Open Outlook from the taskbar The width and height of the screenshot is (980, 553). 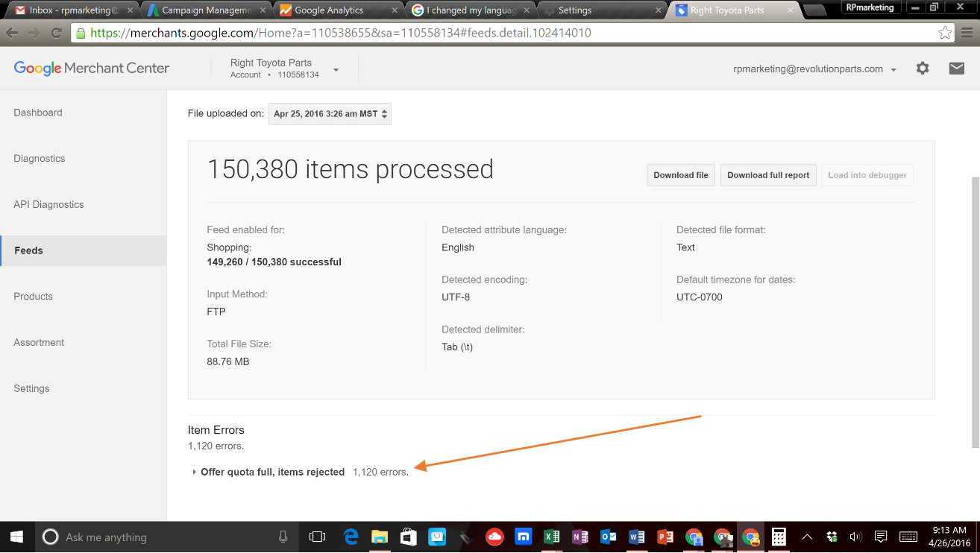609,537
